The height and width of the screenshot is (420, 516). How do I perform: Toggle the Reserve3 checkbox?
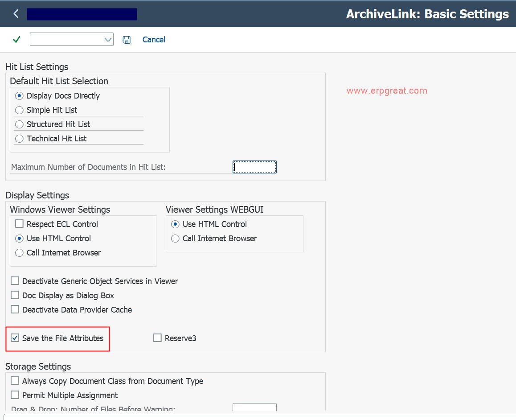coord(157,338)
